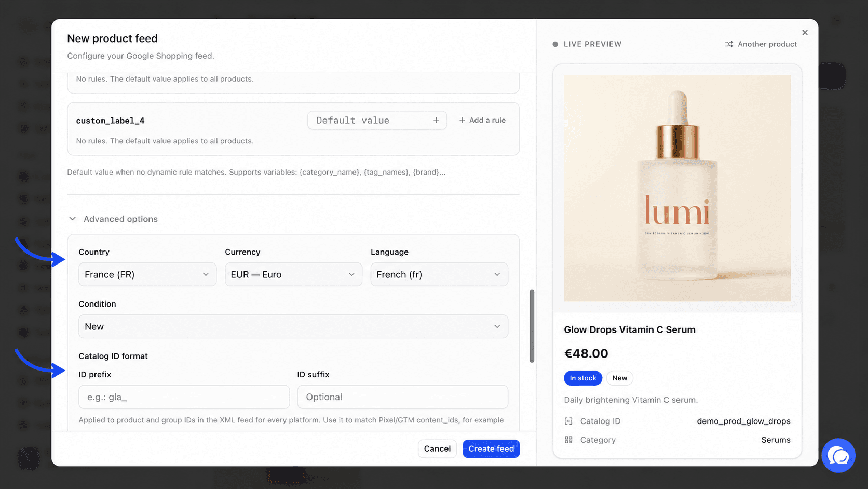This screenshot has height=489, width=868.
Task: Open the Language dropdown showing French (fr)
Action: pos(439,274)
